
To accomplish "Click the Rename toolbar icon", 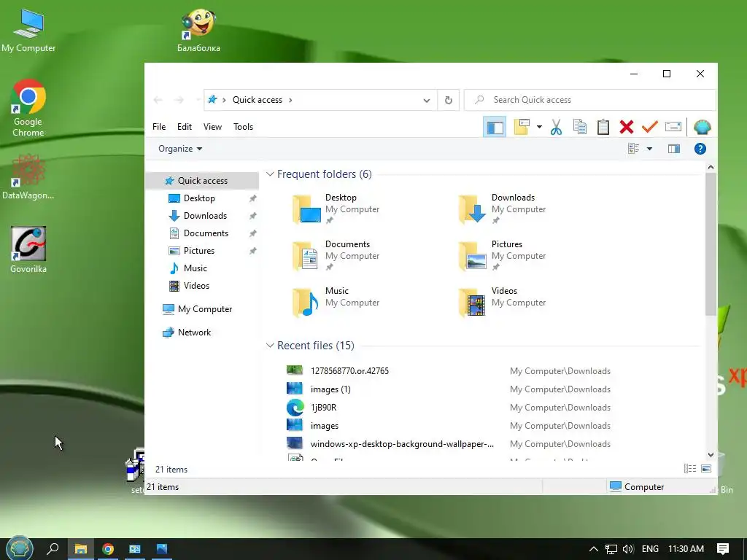I will [673, 127].
